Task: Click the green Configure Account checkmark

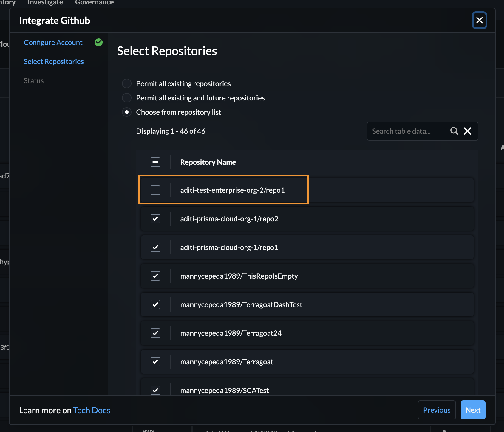Action: [x=99, y=42]
